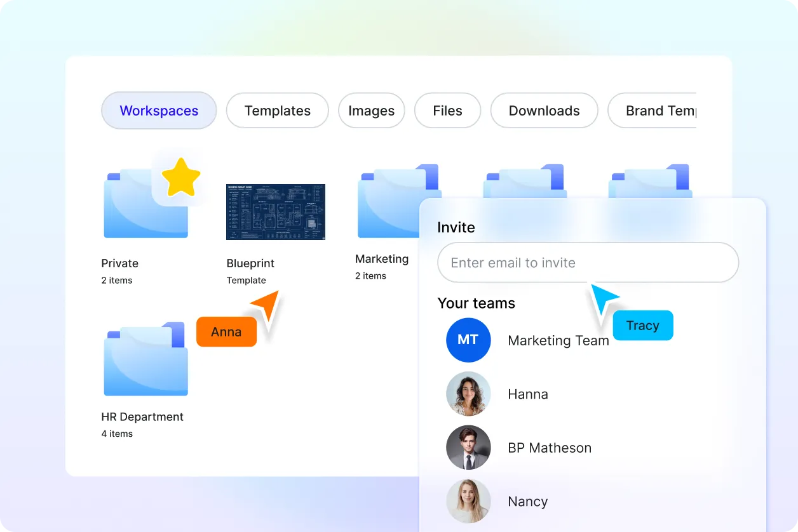
Task: Select BP Matheson name in teams list
Action: click(x=550, y=448)
